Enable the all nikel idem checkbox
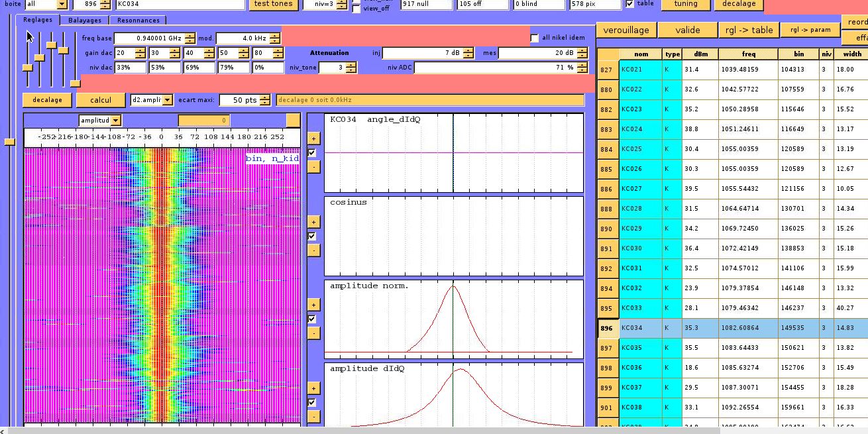Screen dimensions: 868x434 [535, 38]
